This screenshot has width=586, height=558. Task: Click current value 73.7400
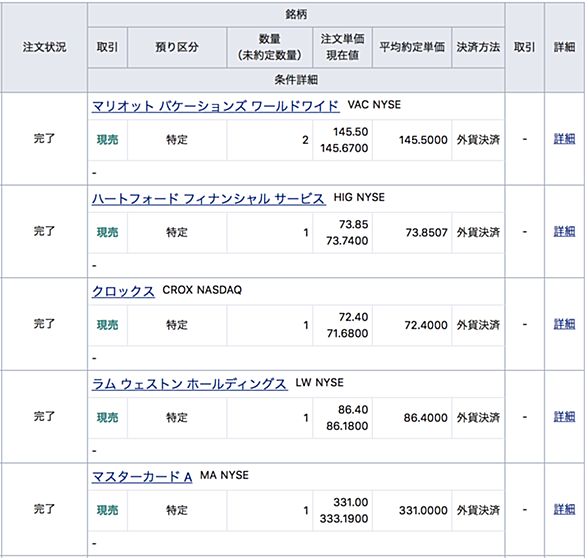347,241
